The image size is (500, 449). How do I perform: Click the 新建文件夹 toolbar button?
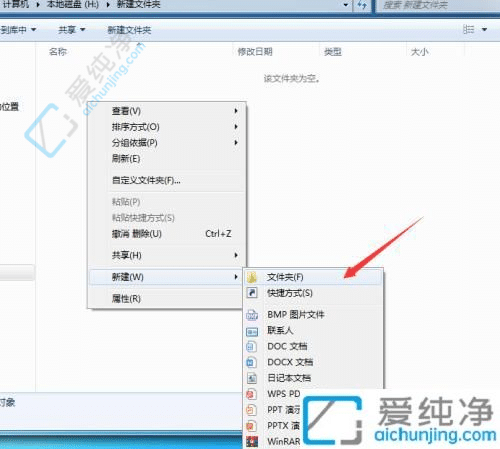pos(129,30)
